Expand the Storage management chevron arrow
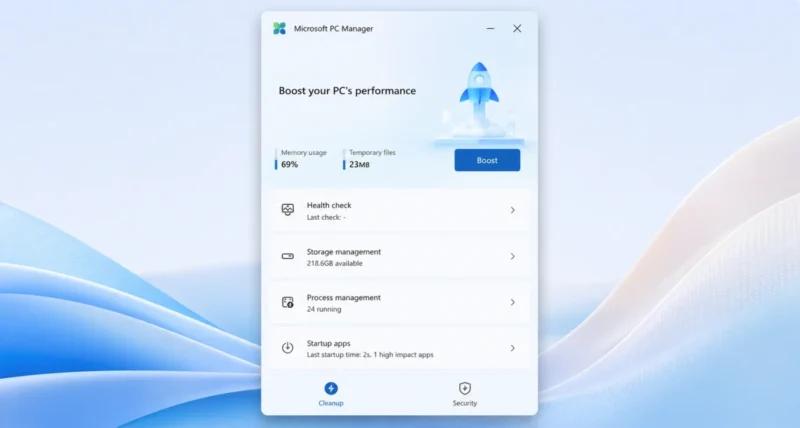The height and width of the screenshot is (428, 800). (x=513, y=256)
